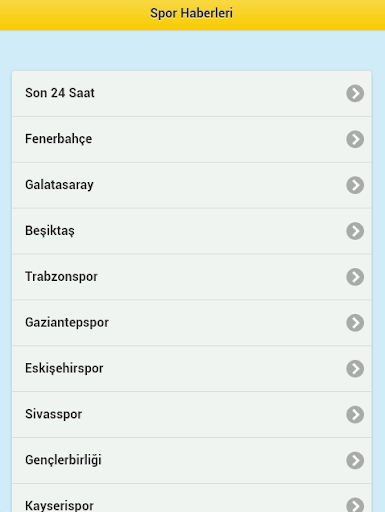Tap the arrow icon on the Galatasaray row
This screenshot has width=385, height=512.
(355, 185)
